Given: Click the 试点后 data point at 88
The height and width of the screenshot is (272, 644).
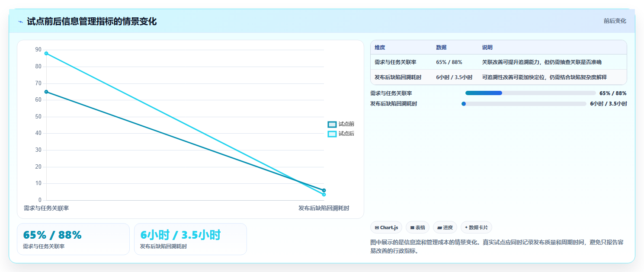Looking at the screenshot, I should [46, 53].
